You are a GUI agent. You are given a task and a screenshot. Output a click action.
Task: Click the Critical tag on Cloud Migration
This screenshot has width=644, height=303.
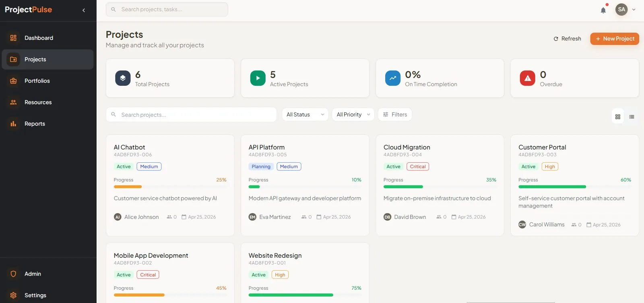(x=418, y=166)
